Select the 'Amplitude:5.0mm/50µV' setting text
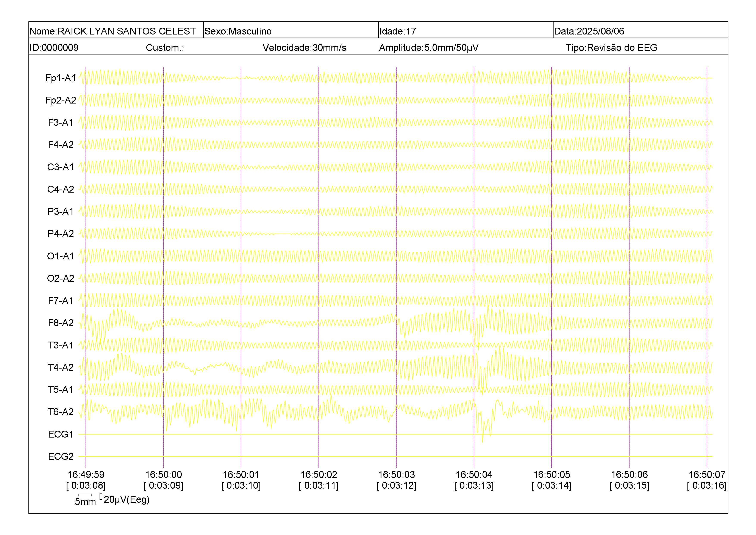The image size is (756, 535). 429,48
